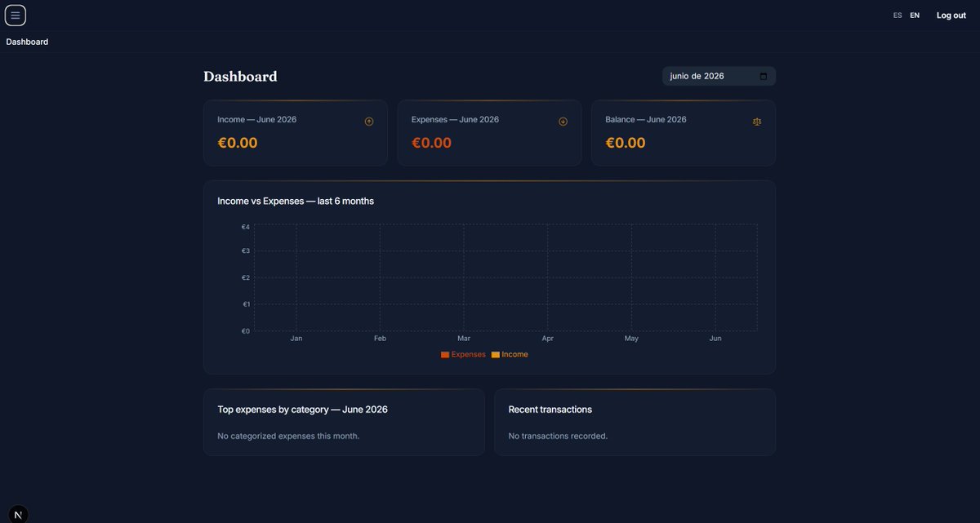Click No transactions recorded text
Viewport: 980px width, 523px height.
(x=558, y=436)
